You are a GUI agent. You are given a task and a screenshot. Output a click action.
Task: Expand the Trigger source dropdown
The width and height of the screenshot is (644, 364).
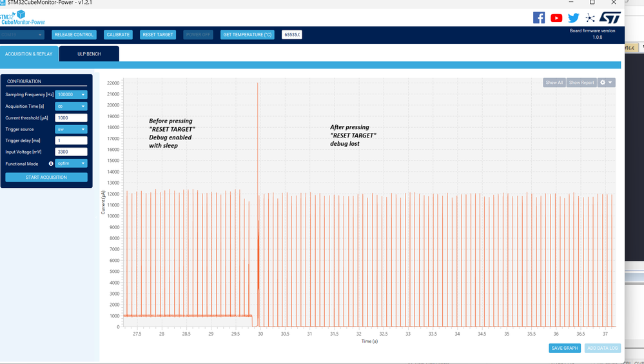tap(71, 129)
